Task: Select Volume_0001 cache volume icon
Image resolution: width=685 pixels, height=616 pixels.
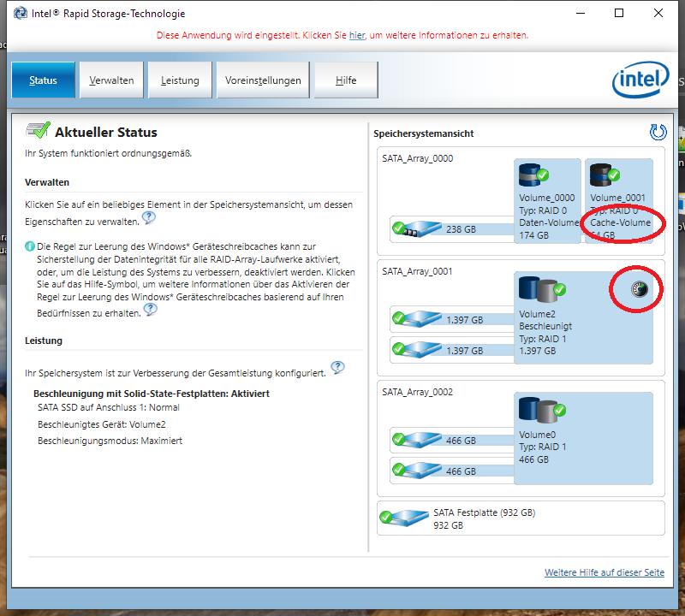Action: (x=605, y=175)
